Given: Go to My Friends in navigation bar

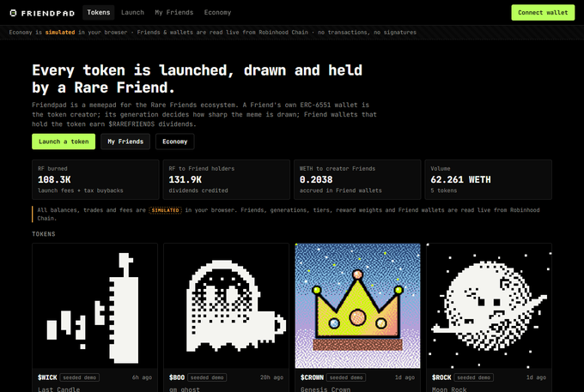Looking at the screenshot, I should point(174,13).
